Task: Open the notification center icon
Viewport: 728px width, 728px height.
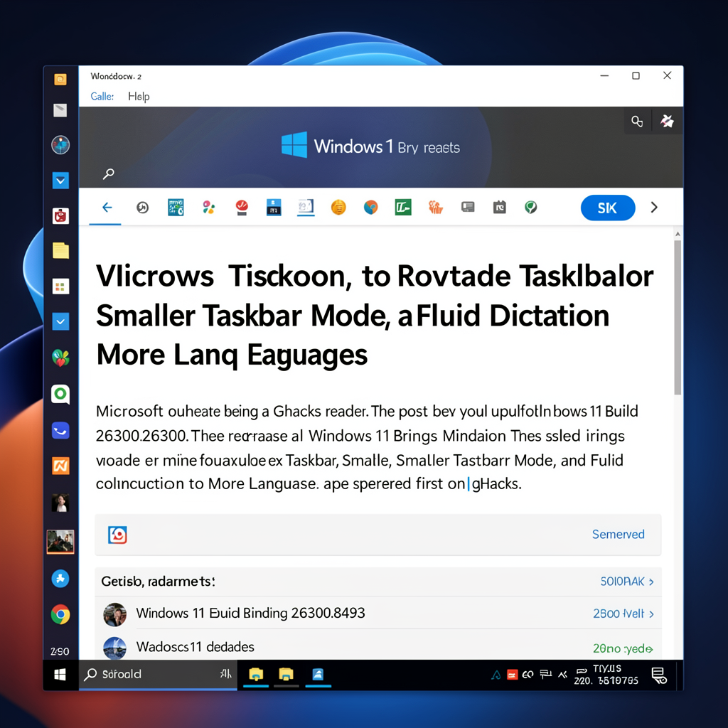Action: (659, 675)
